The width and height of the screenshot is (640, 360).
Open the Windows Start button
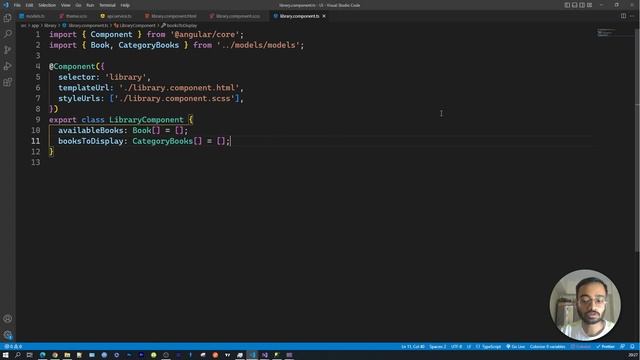pyautogui.click(x=6, y=355)
